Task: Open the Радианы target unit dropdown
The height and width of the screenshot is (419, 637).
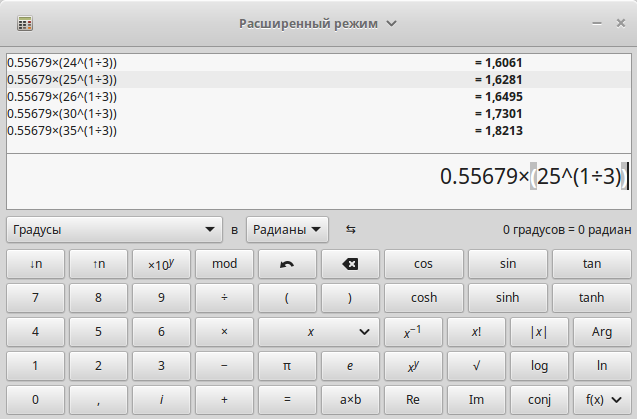Action: pos(287,230)
